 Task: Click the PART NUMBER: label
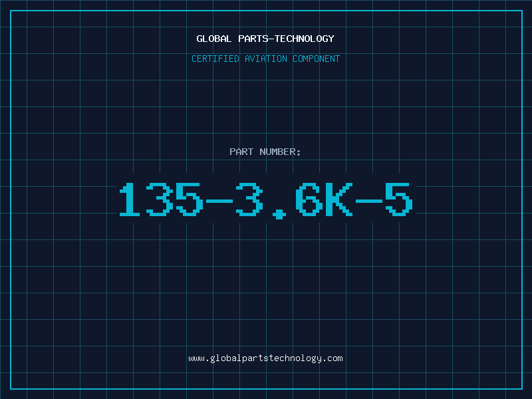pyautogui.click(x=265, y=152)
